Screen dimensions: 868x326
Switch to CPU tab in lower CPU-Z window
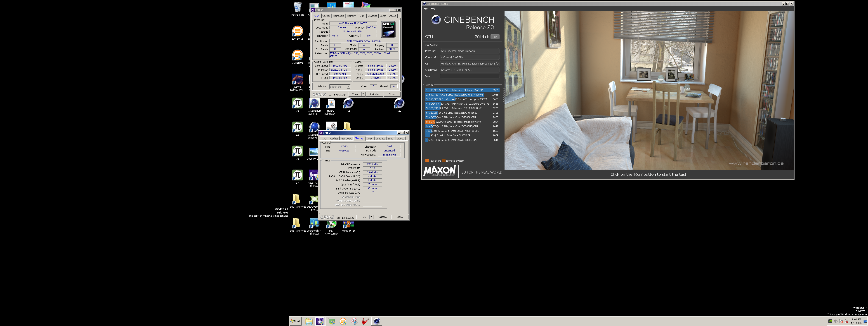(x=324, y=139)
